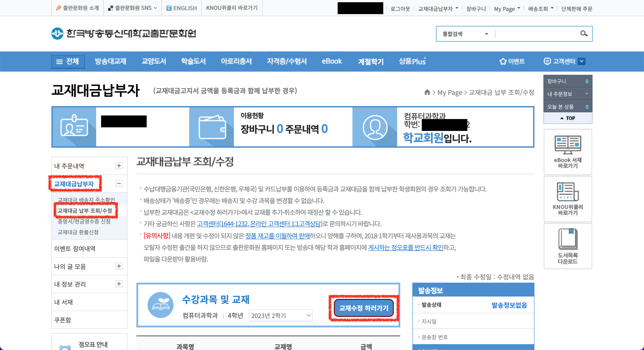Collapse the 교재대금납부자 minus toggle

119,183
